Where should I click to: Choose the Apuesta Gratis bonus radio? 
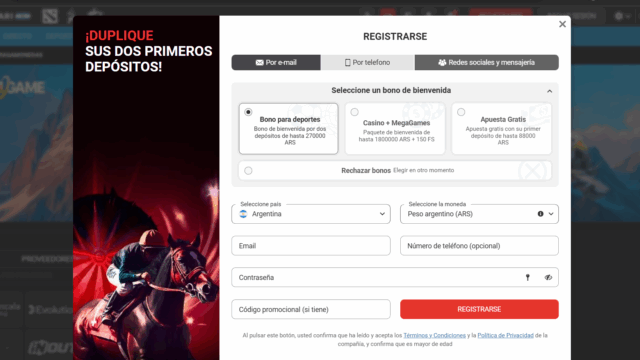click(461, 112)
